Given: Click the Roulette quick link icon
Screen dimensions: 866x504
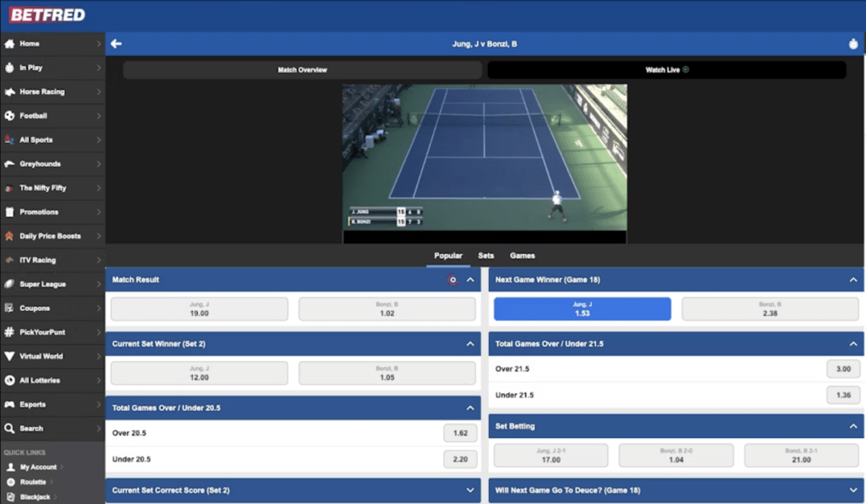Looking at the screenshot, I should click(x=10, y=482).
